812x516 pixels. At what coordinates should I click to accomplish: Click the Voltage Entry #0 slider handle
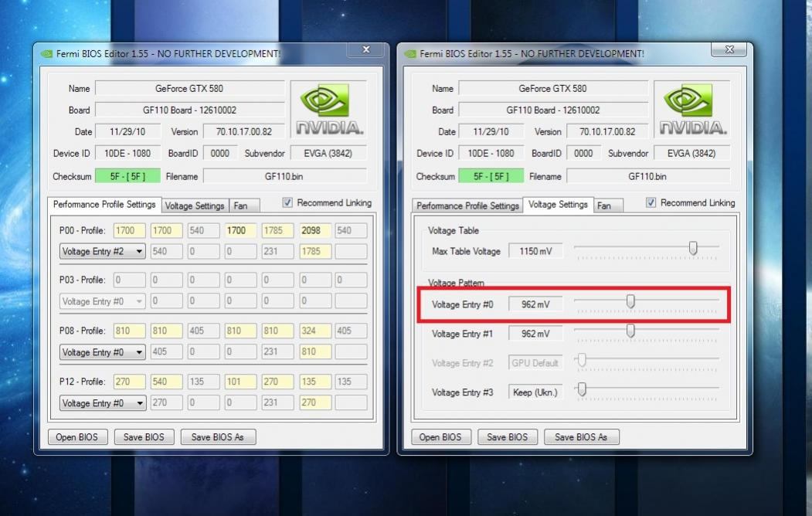[x=630, y=301]
